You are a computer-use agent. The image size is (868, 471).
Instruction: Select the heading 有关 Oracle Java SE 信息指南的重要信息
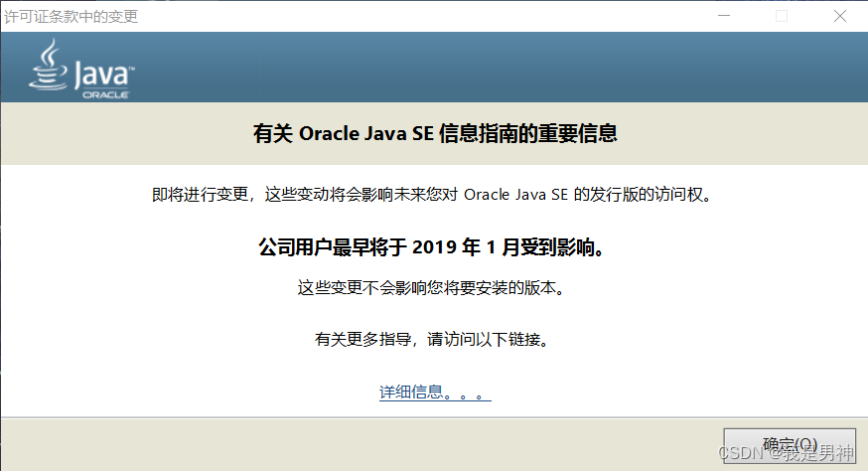435,133
